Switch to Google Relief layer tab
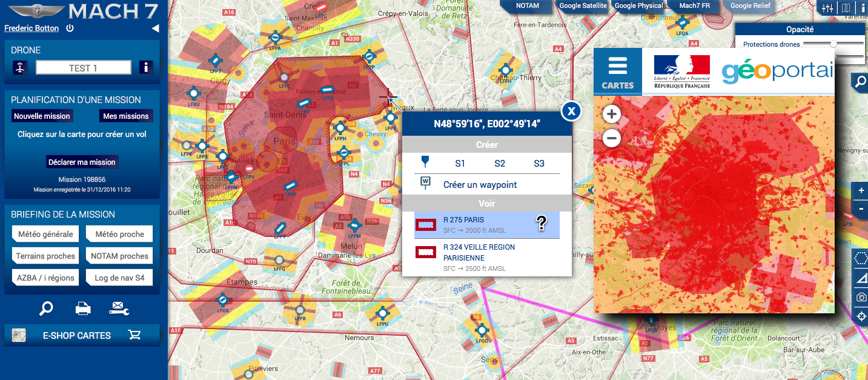This screenshot has height=380, width=868. click(x=750, y=6)
